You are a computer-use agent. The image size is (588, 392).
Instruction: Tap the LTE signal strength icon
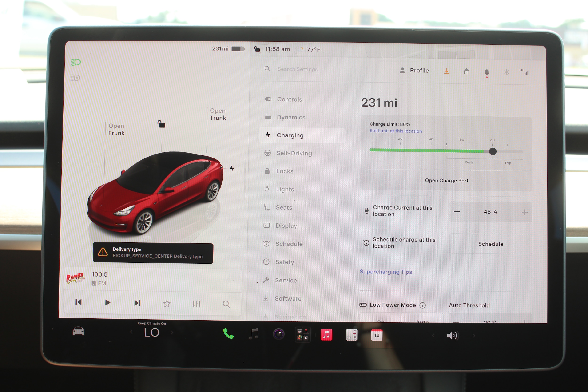(x=524, y=72)
